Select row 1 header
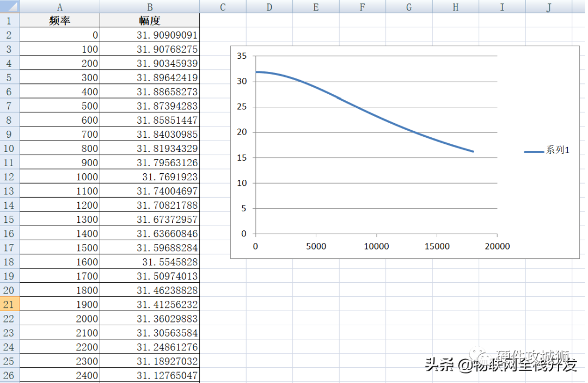The height and width of the screenshot is (383, 588). coord(9,21)
